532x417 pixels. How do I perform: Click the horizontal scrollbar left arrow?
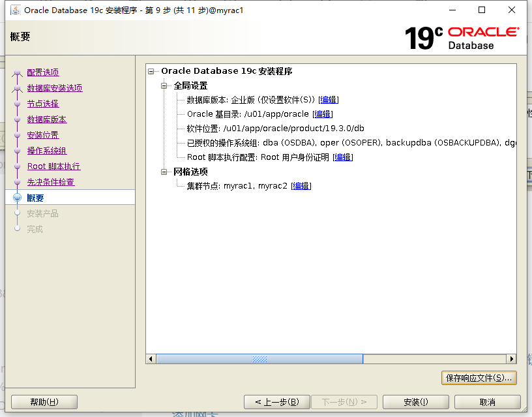coord(151,359)
